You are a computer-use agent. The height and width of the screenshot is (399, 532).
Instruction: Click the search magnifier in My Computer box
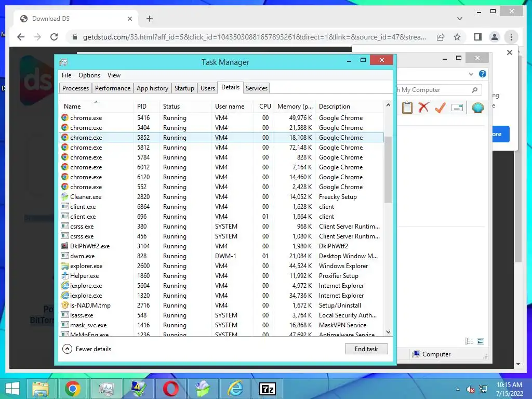point(475,90)
